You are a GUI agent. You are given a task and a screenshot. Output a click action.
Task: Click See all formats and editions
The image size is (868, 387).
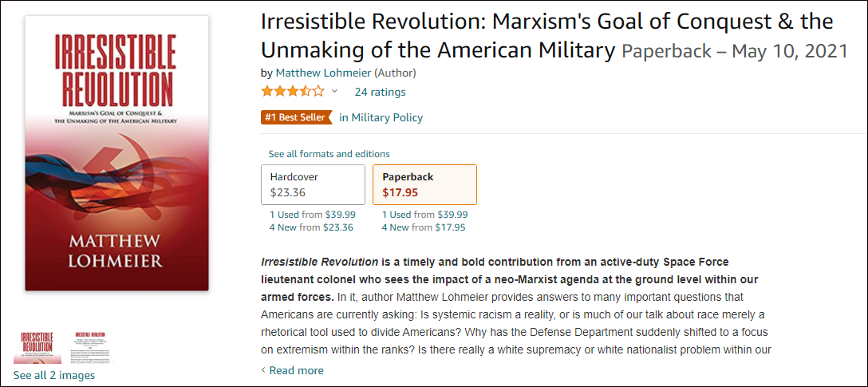[329, 153]
